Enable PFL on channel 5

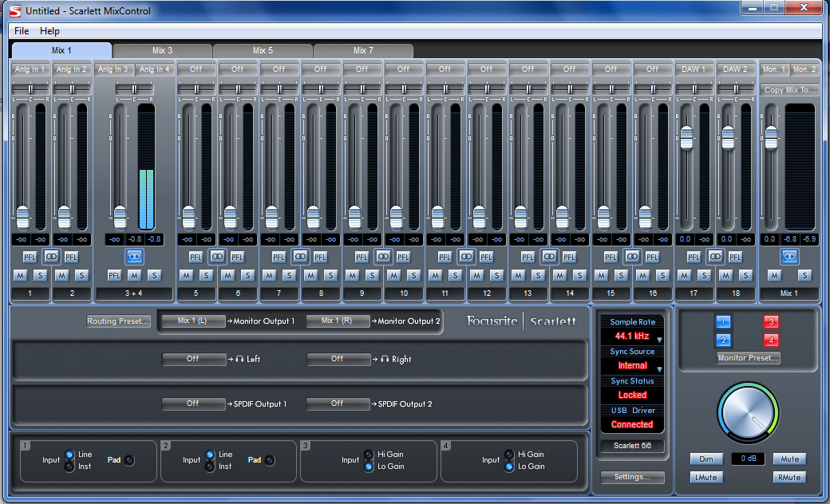196,257
